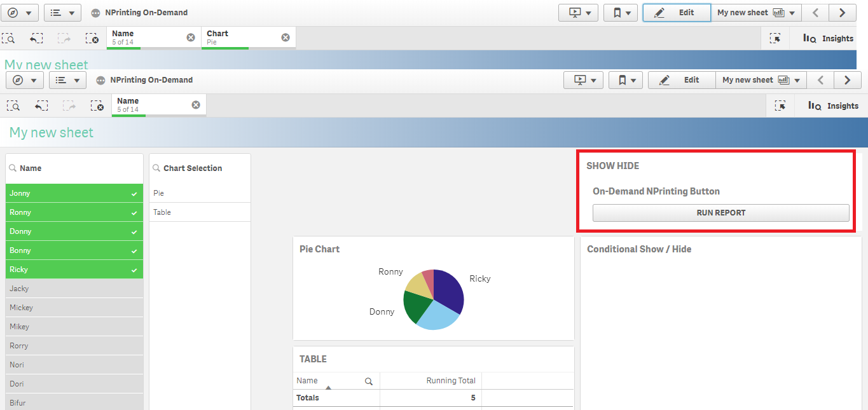The image size is (868, 410).
Task: Click app info circle icon beside upper NPrinting On-Demand
Action: pyautogui.click(x=95, y=13)
